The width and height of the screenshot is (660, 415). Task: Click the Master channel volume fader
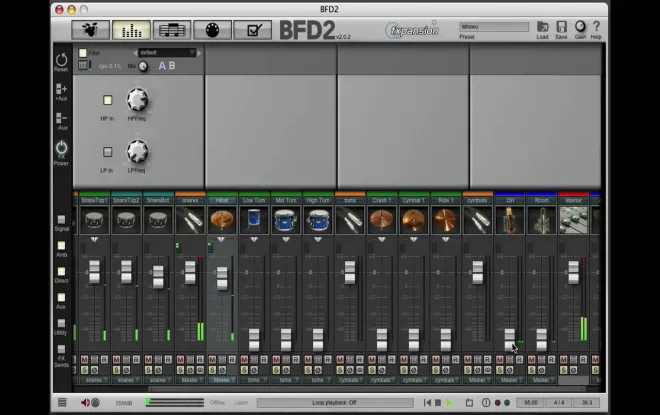tap(573, 271)
